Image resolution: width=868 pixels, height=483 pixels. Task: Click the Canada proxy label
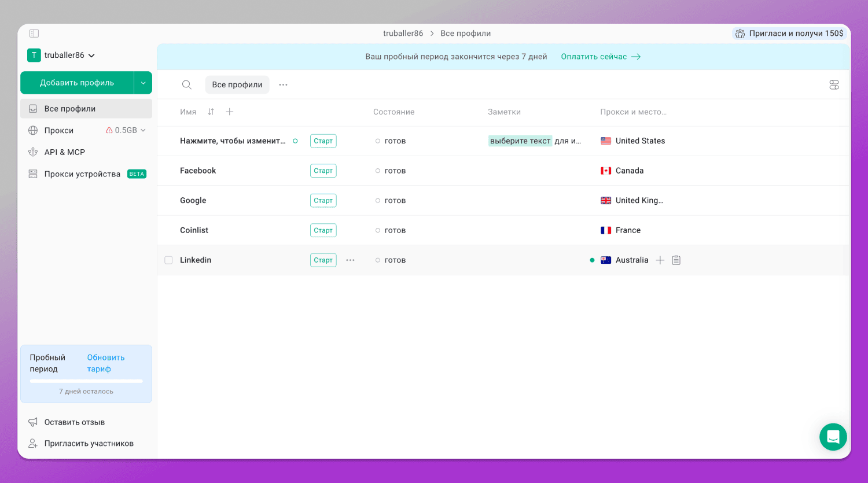(630, 171)
